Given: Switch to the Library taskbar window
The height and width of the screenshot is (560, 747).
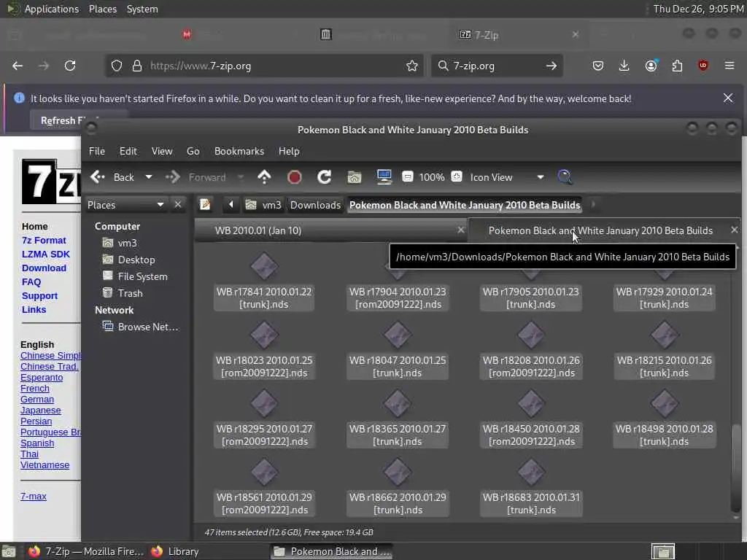Looking at the screenshot, I should 175,551.
